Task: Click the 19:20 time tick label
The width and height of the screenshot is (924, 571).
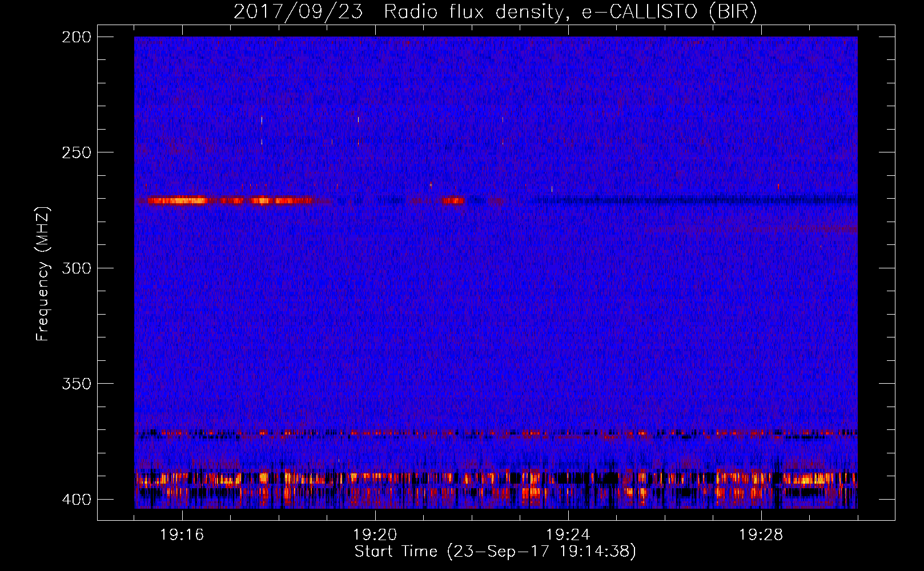Action: click(x=375, y=535)
